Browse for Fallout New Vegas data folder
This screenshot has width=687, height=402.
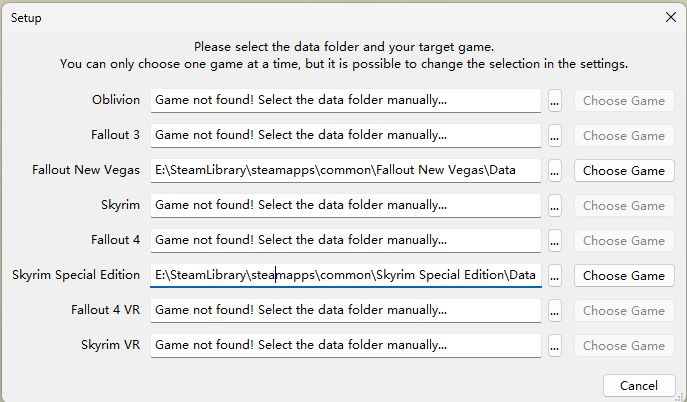tap(555, 171)
